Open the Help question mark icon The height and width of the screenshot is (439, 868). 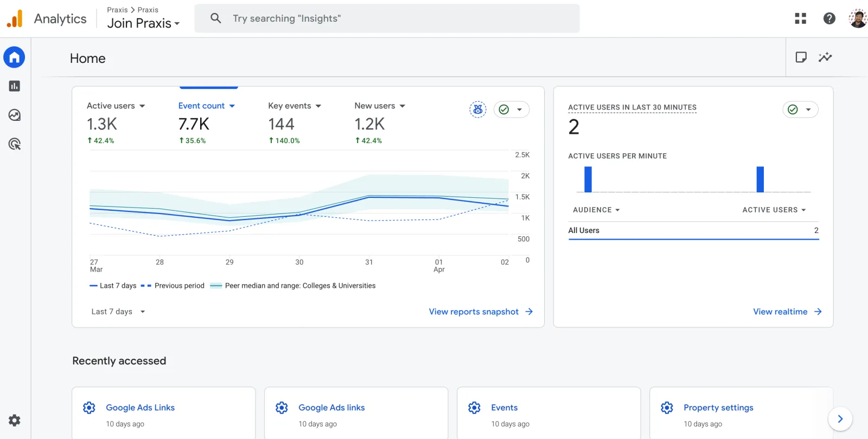click(829, 18)
